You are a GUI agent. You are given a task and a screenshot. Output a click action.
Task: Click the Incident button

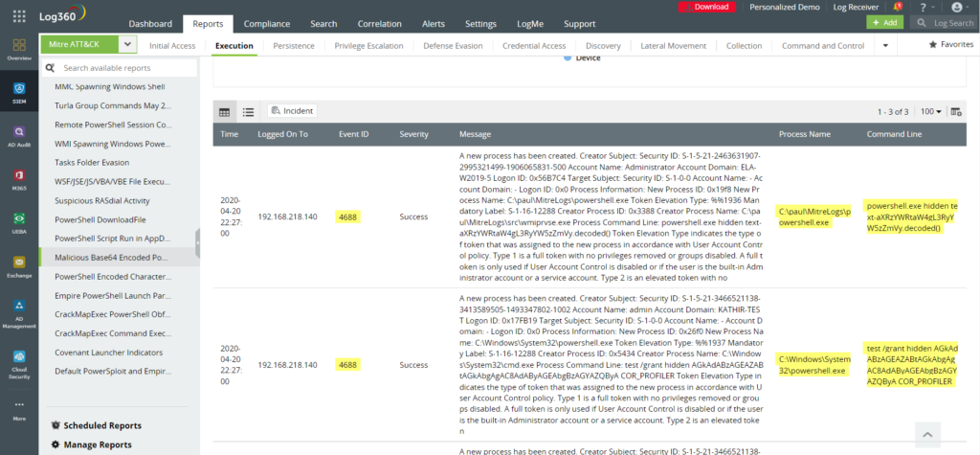click(293, 111)
